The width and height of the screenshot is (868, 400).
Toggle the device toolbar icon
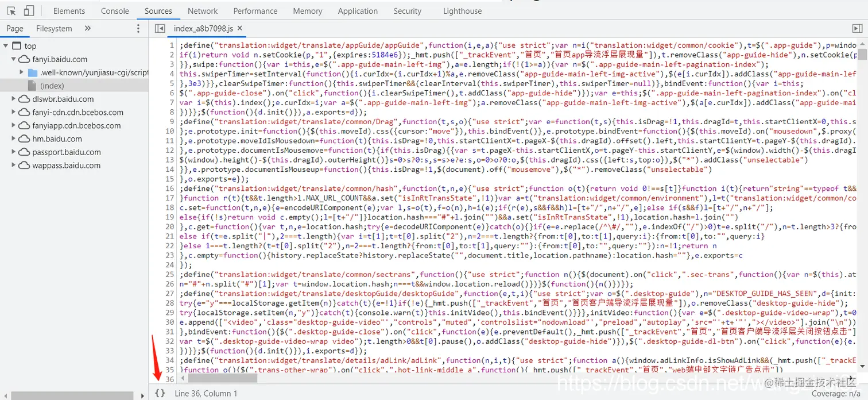[29, 11]
